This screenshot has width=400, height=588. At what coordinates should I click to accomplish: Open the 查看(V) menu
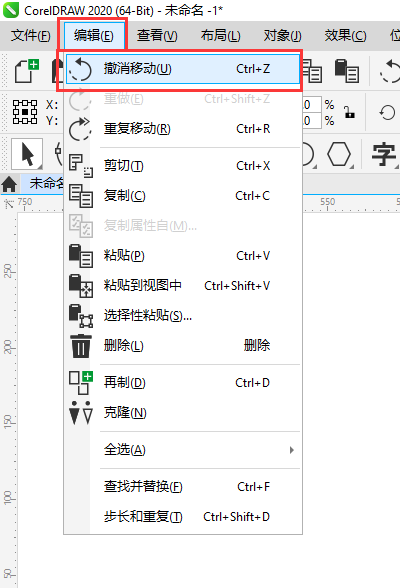click(x=157, y=36)
